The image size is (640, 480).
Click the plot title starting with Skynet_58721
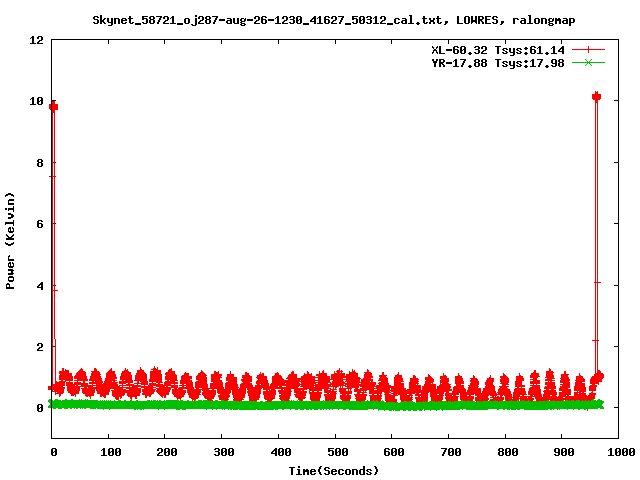[x=334, y=19]
